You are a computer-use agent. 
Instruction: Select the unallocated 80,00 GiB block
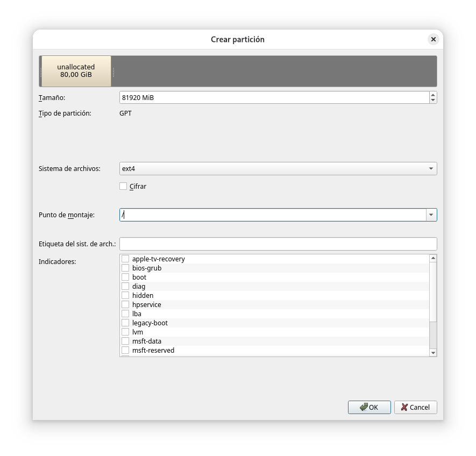(x=76, y=71)
